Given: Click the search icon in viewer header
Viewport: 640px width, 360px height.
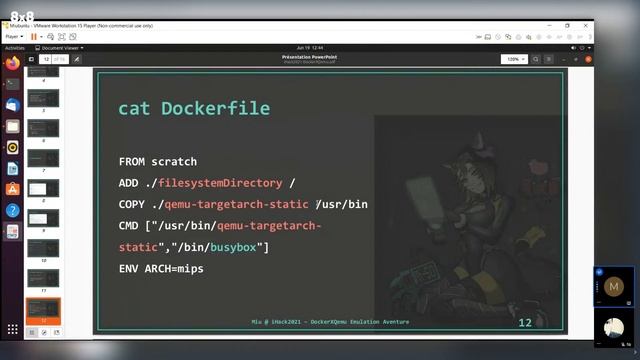Looking at the screenshot, I should (536, 59).
